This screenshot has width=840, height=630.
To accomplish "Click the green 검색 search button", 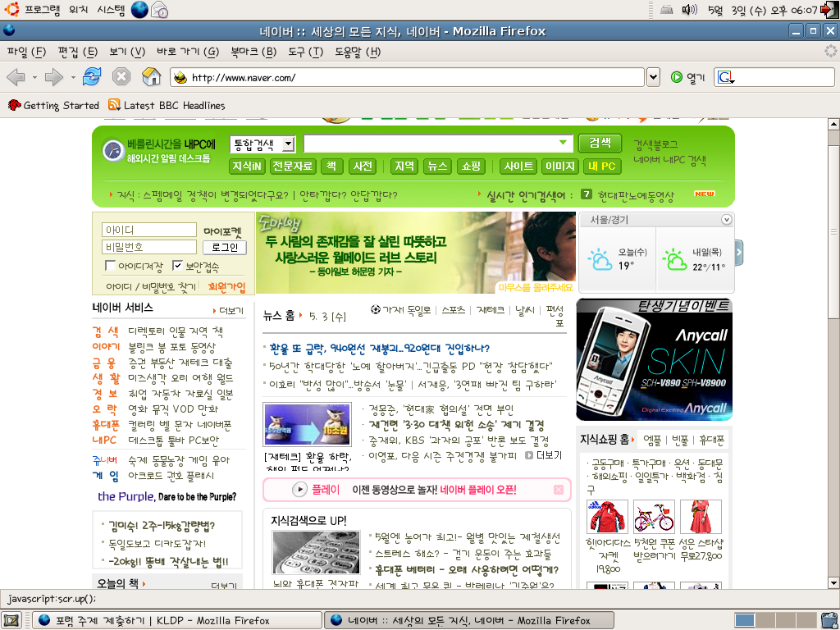I will click(x=600, y=143).
